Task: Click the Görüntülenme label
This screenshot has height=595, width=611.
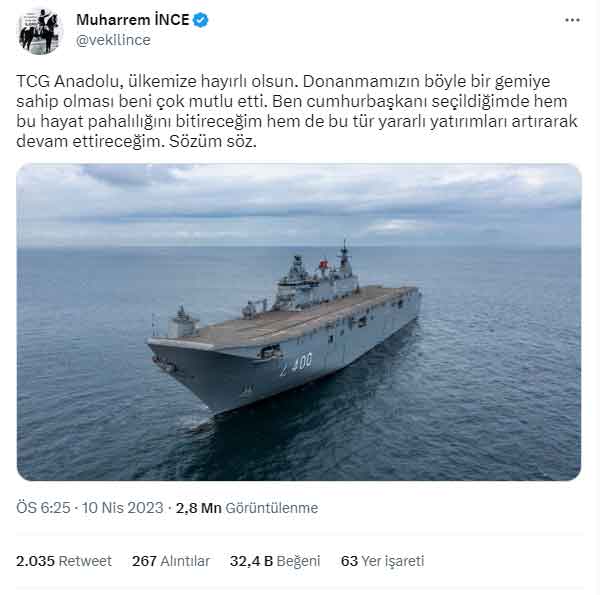Action: tap(272, 508)
